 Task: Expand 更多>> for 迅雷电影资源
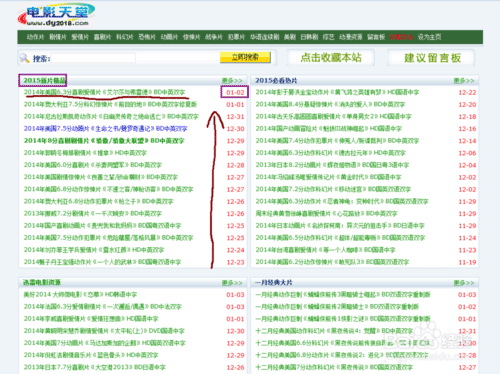(x=232, y=283)
